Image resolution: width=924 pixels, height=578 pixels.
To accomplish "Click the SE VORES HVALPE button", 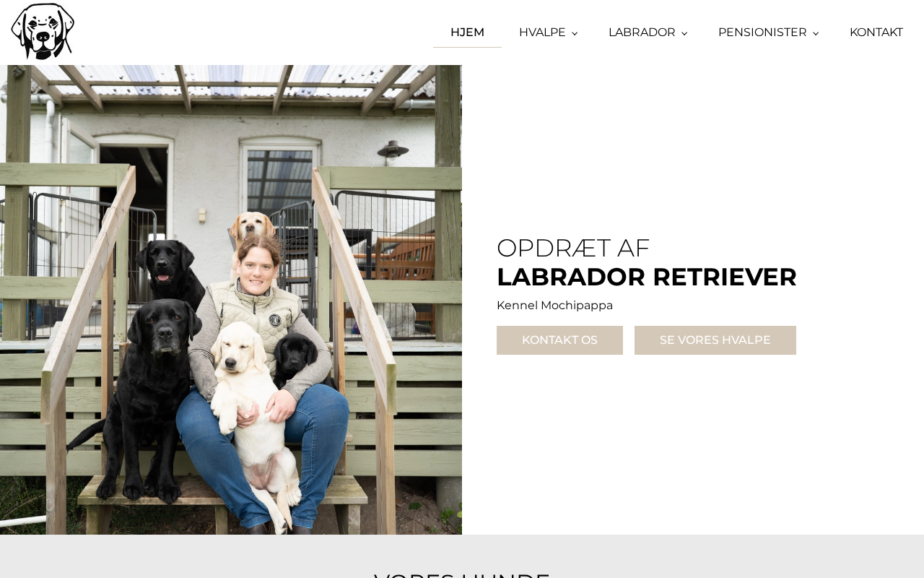I will coord(715,340).
